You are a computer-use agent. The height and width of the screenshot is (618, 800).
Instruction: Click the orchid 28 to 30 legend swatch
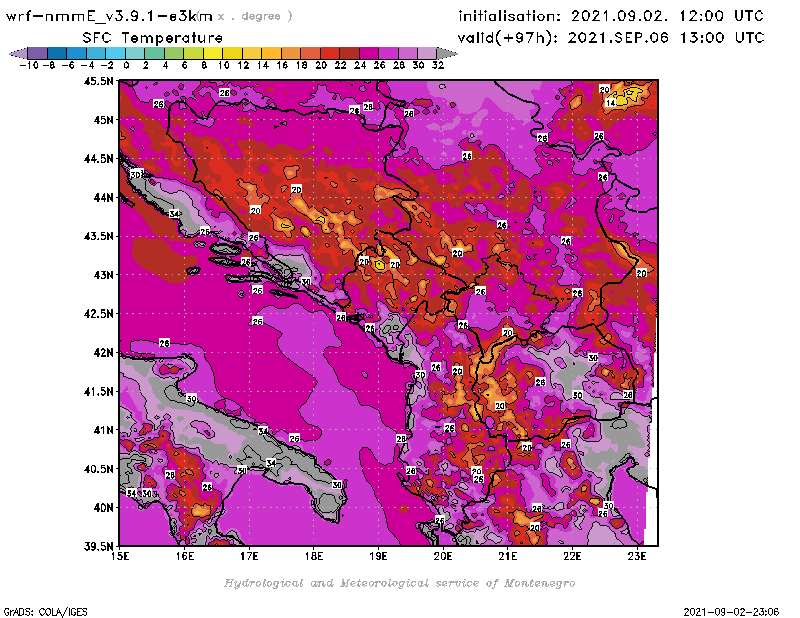point(407,53)
